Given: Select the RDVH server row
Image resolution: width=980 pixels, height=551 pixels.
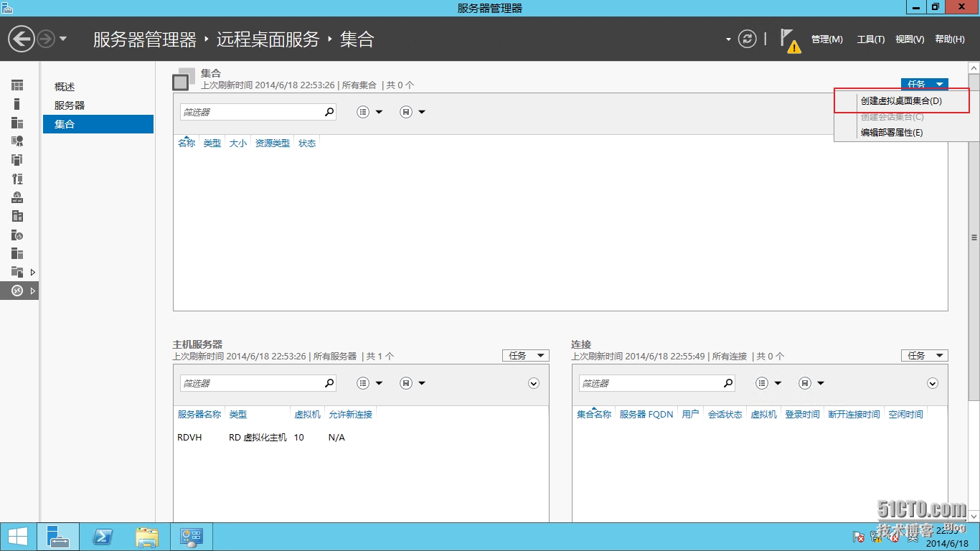Looking at the screenshot, I should [361, 437].
